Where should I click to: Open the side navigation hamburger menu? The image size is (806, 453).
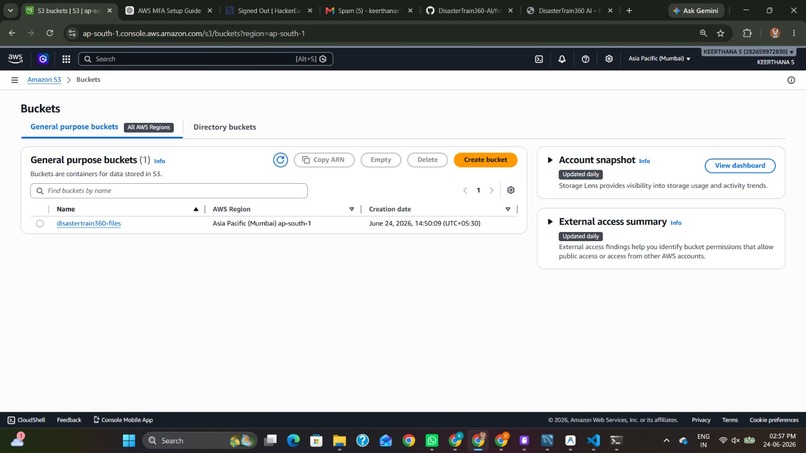click(x=14, y=80)
